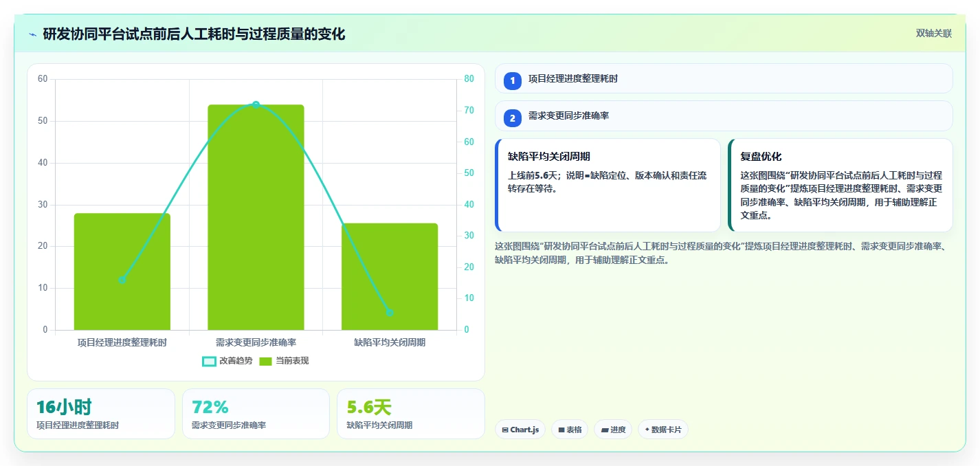Open the 复盘优化 info card
This screenshot has height=466, width=980.
(840, 186)
